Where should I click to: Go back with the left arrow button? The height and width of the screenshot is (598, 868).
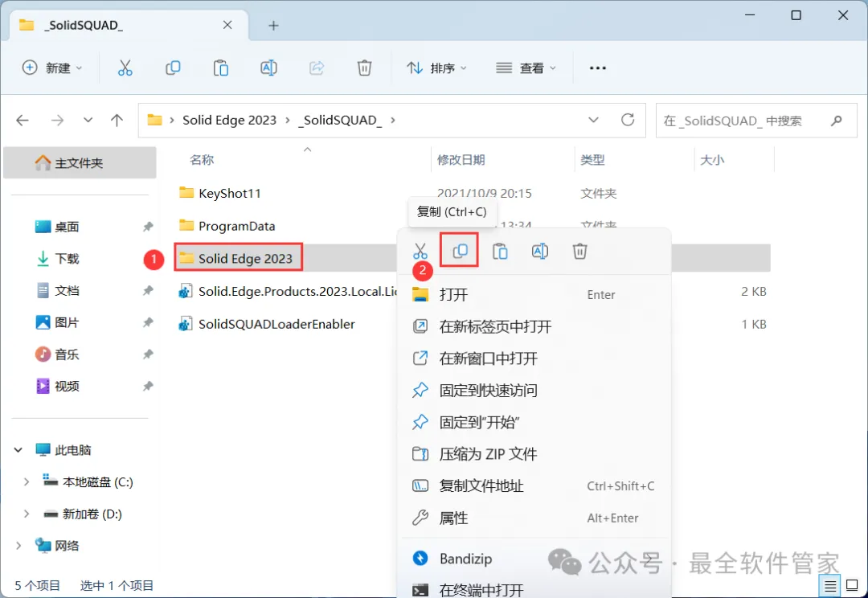click(x=23, y=120)
